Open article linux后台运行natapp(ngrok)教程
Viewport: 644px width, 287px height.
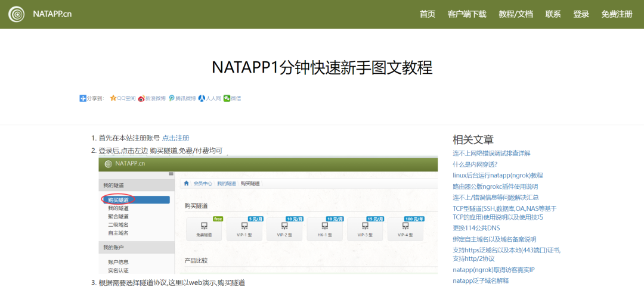click(498, 176)
